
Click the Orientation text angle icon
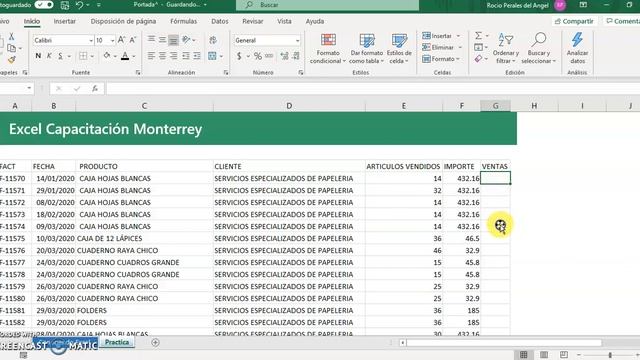[x=186, y=40]
